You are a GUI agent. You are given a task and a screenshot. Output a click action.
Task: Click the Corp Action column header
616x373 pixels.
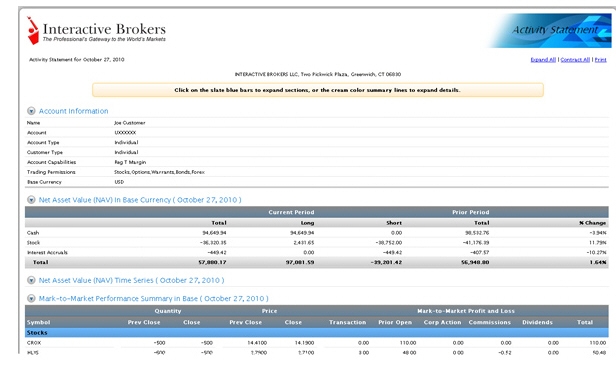pyautogui.click(x=442, y=322)
